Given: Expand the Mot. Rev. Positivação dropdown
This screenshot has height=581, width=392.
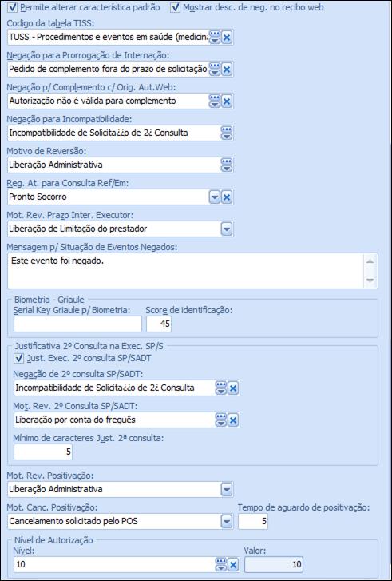Looking at the screenshot, I should [227, 490].
